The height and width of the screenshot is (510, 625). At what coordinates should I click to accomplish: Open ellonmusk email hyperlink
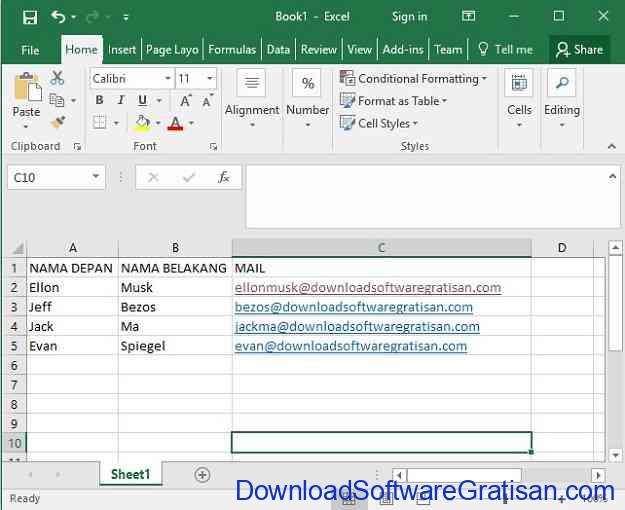point(368,287)
